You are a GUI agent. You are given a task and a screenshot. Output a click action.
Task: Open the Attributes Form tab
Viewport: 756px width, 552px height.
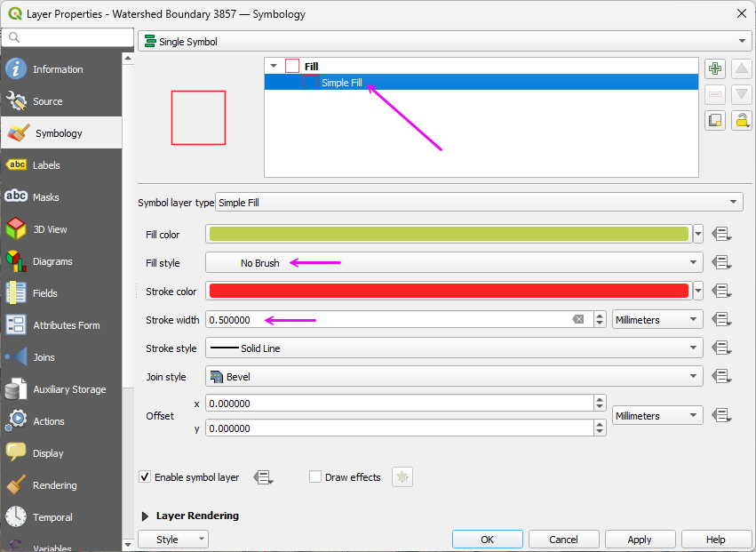tap(66, 325)
